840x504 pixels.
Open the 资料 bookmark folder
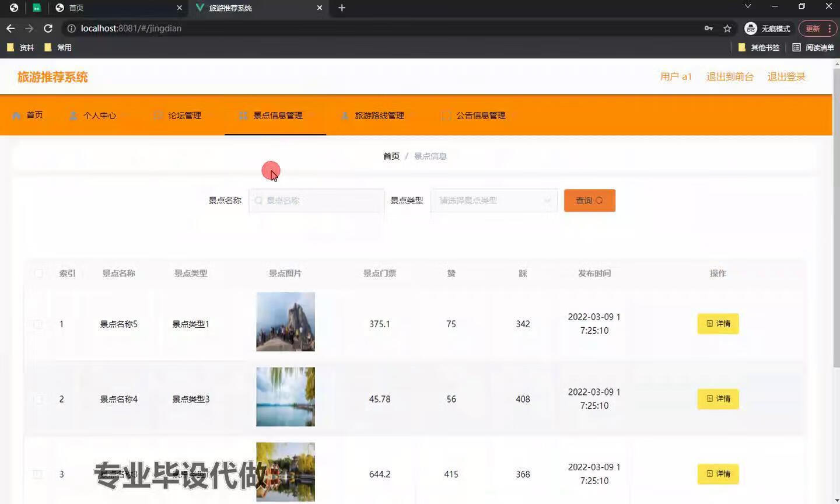(20, 47)
